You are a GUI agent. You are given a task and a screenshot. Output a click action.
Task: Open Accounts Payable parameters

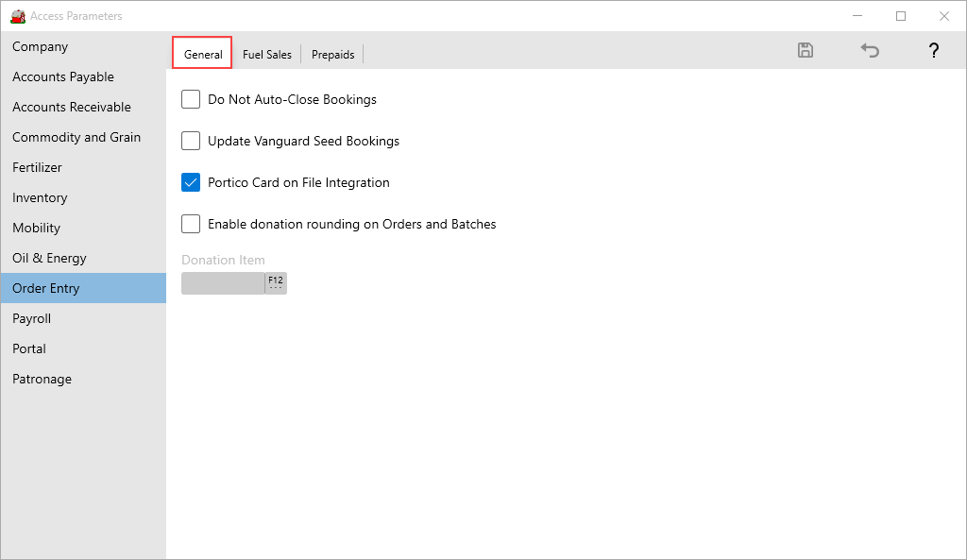point(63,76)
